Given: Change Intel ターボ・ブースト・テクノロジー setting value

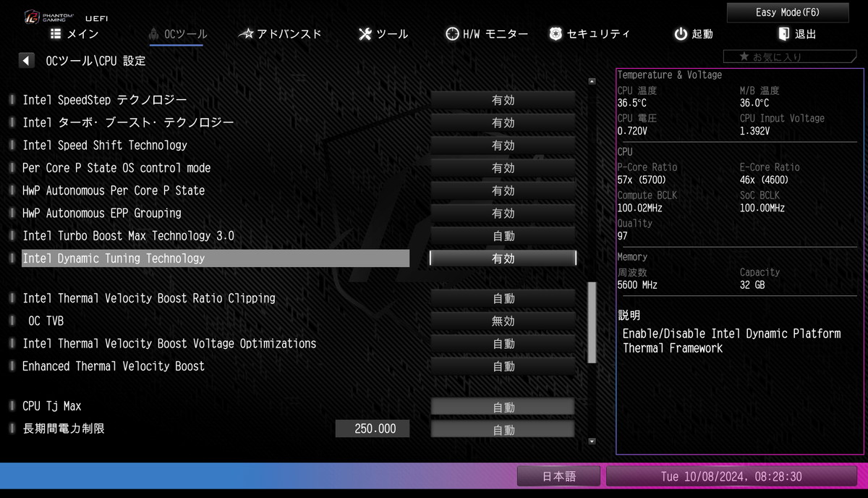Looking at the screenshot, I should [503, 123].
